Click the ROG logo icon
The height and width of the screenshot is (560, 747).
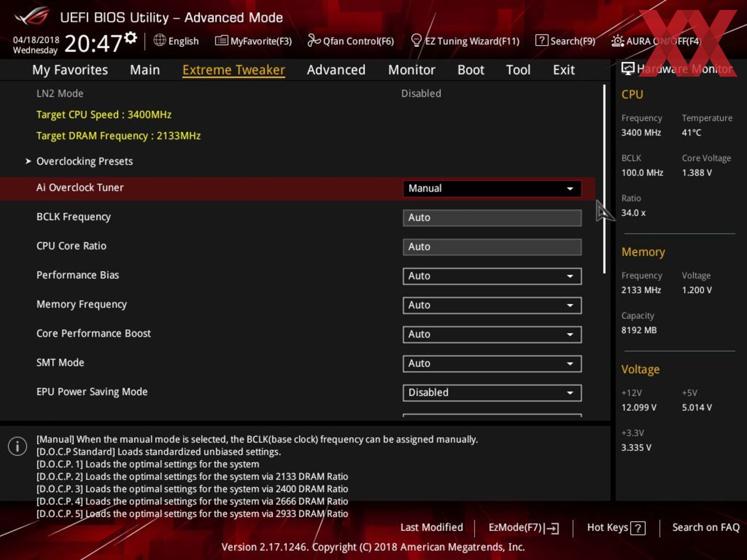[31, 16]
